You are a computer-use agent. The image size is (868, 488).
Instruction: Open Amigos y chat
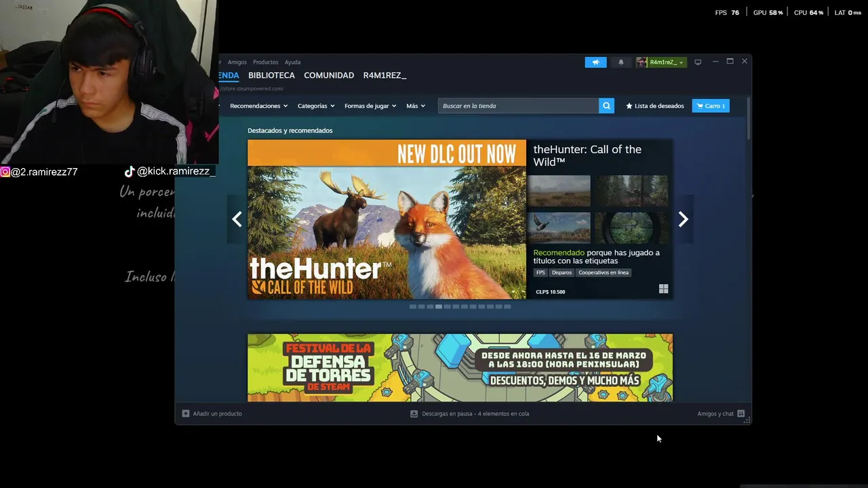click(715, 413)
